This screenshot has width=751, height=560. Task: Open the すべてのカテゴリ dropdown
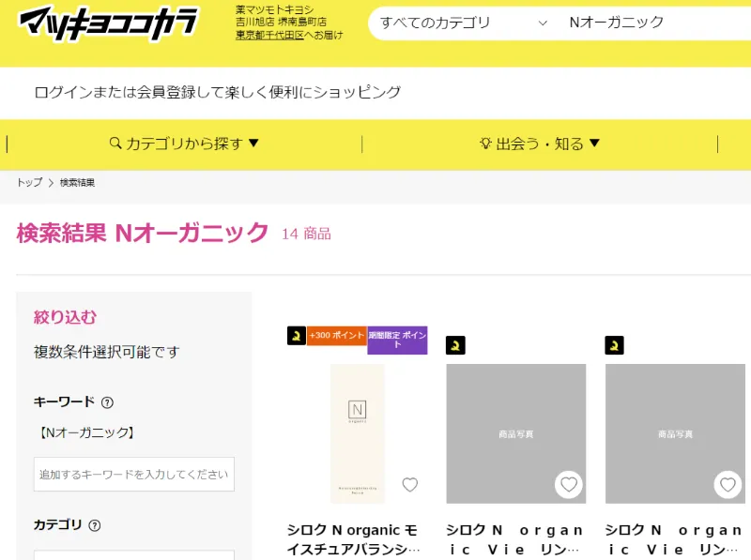pyautogui.click(x=463, y=23)
